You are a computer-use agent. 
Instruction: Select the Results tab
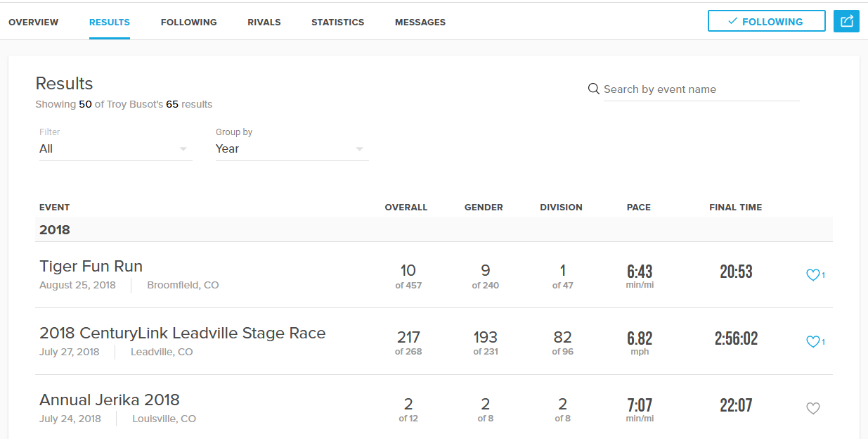[x=110, y=23]
